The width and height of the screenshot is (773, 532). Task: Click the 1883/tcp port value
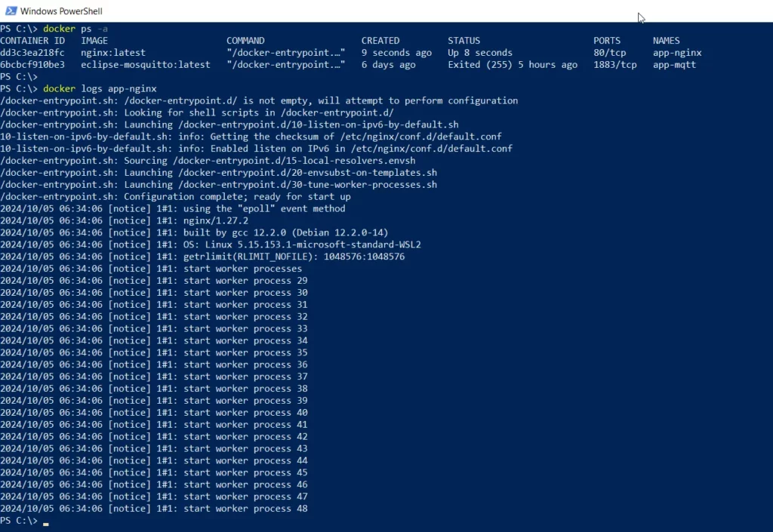pos(615,65)
